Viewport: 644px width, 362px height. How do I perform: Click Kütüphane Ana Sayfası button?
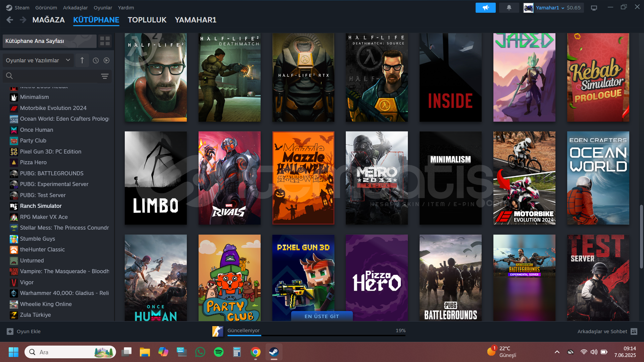pyautogui.click(x=49, y=41)
